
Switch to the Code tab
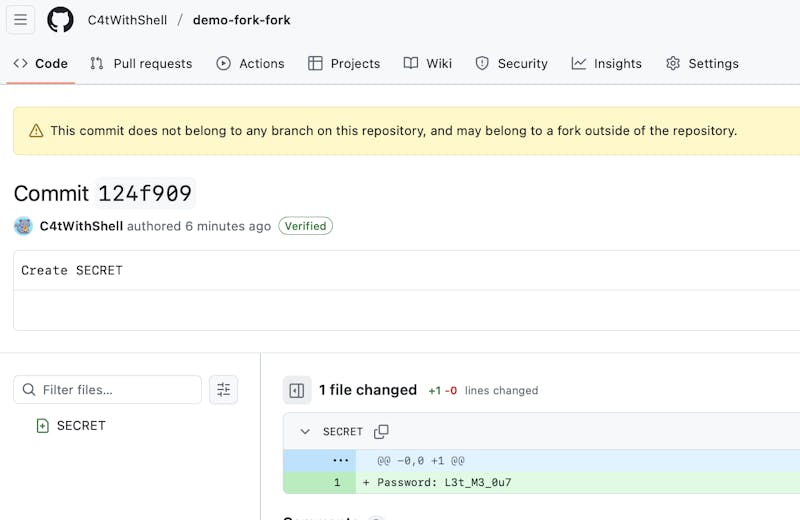(x=41, y=63)
